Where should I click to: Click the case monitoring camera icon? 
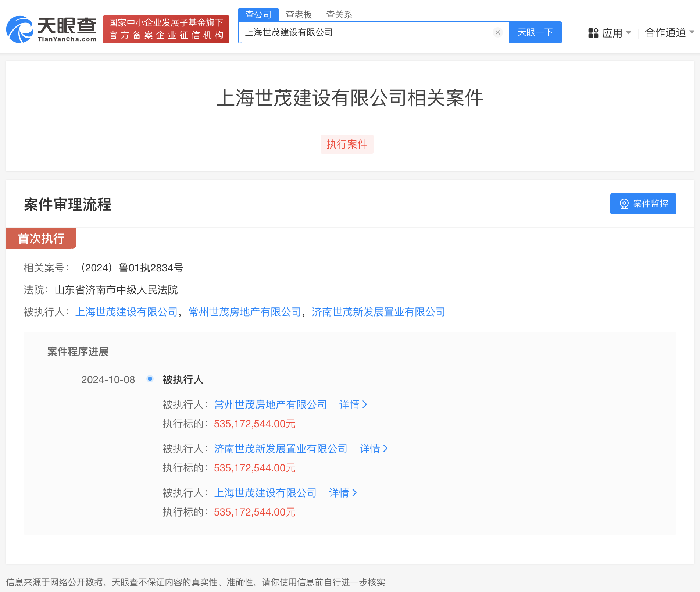click(x=624, y=204)
